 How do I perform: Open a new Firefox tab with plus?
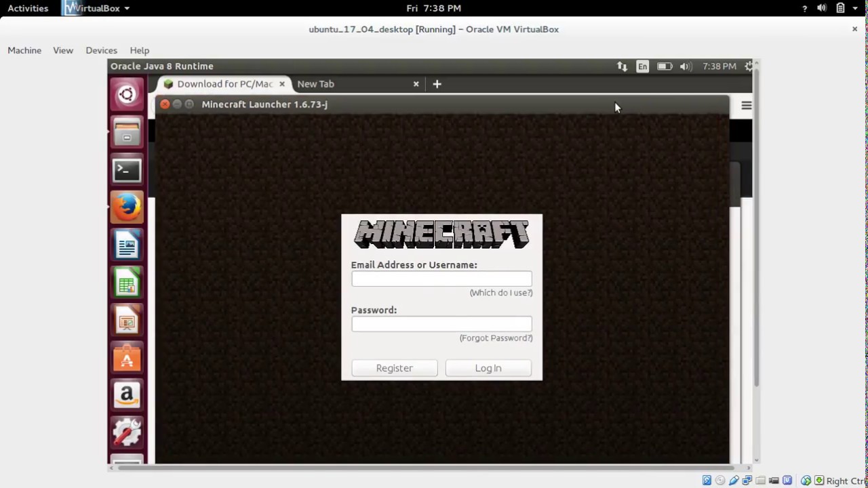tap(437, 84)
